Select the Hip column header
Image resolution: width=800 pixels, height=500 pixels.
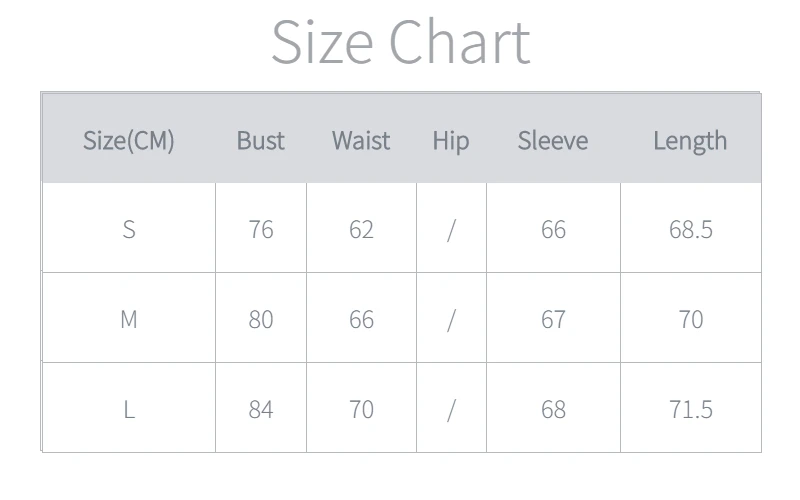tap(450, 141)
